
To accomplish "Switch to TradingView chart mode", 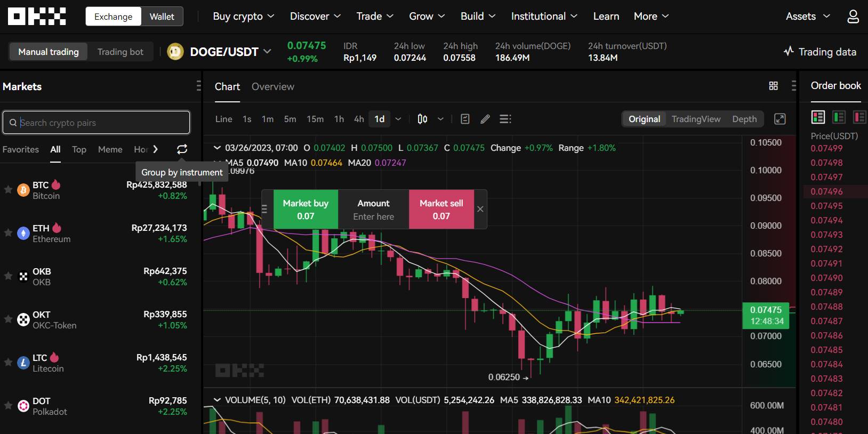I will 696,119.
